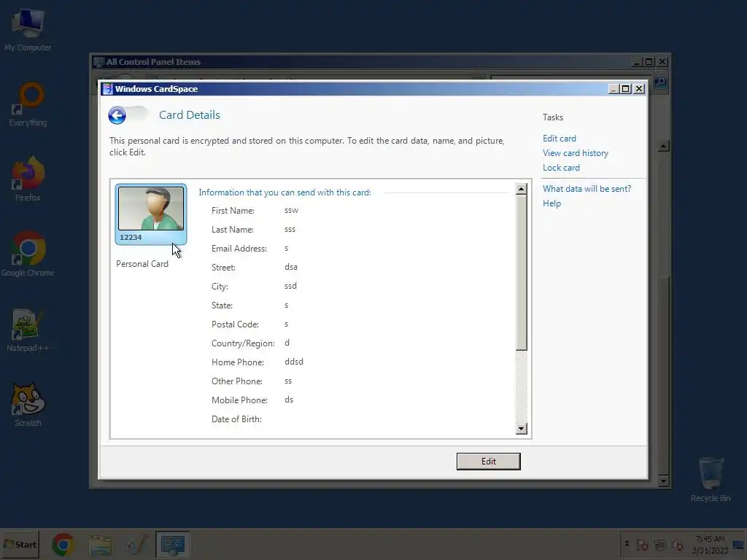Click Control Panel window scroll down arrow
Screen dimensions: 747x560
[663, 481]
